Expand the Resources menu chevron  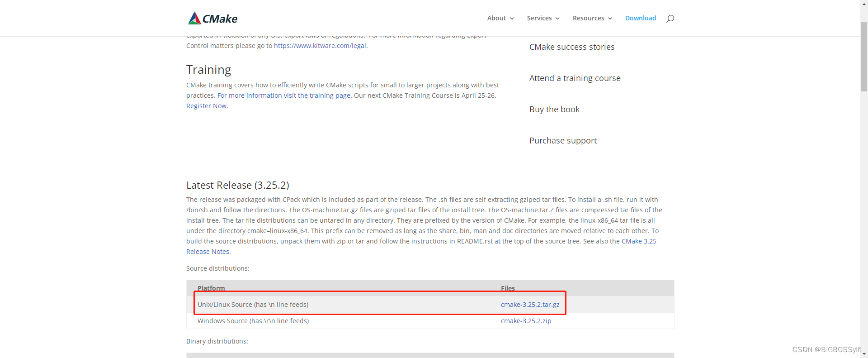pos(610,19)
